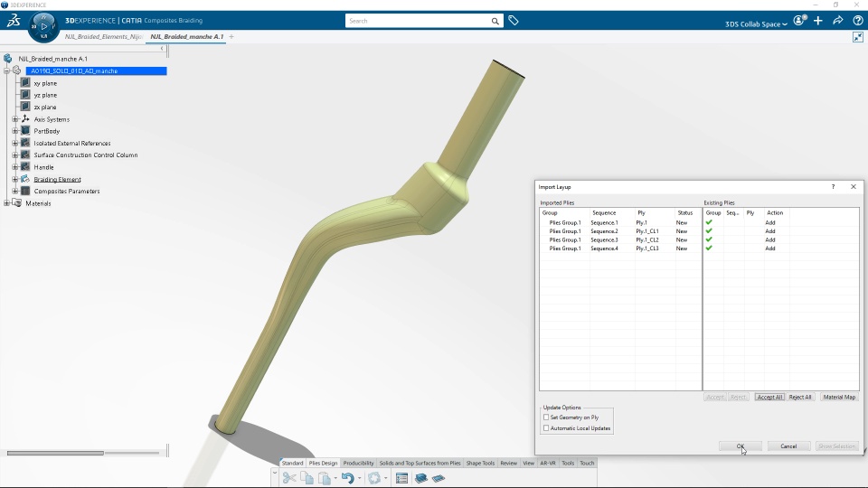The image size is (868, 488).
Task: Click the Search input field
Action: click(x=418, y=21)
